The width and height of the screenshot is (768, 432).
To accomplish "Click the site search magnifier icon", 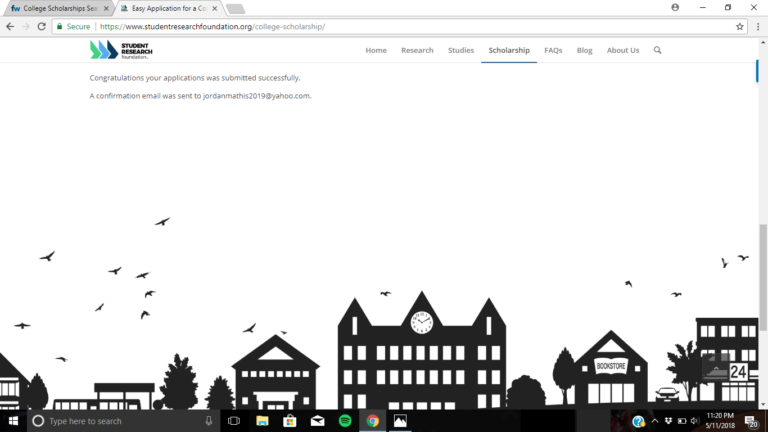I will (x=657, y=50).
